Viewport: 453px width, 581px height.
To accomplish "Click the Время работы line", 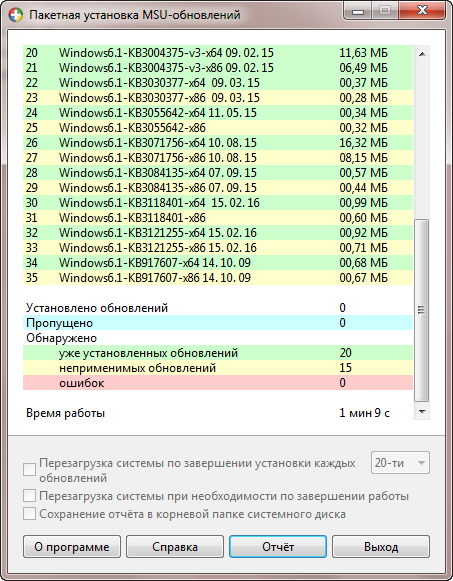I will [x=218, y=413].
